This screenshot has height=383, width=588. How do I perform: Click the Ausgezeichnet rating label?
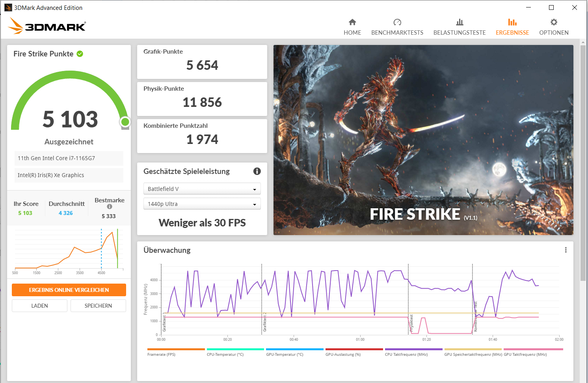pyautogui.click(x=69, y=142)
